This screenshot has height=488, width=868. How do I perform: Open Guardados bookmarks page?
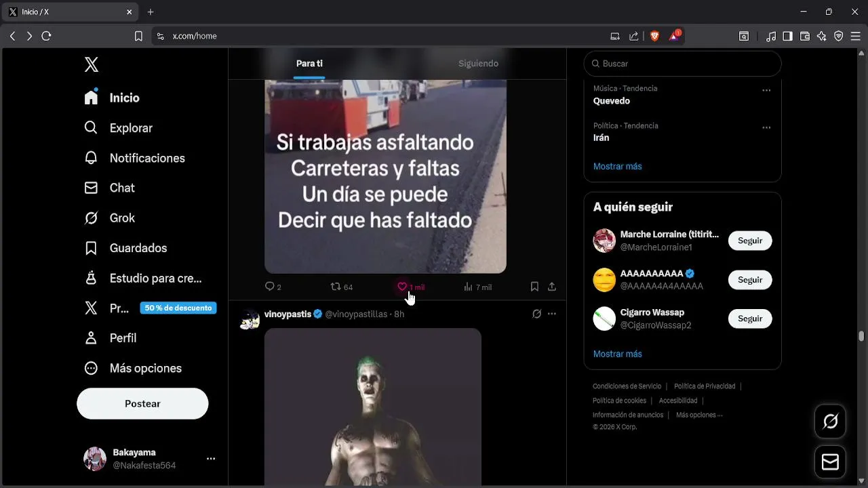125,248
